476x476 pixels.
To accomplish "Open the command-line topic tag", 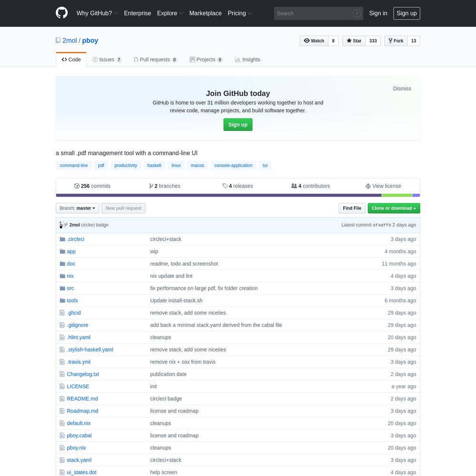I will tap(74, 166).
